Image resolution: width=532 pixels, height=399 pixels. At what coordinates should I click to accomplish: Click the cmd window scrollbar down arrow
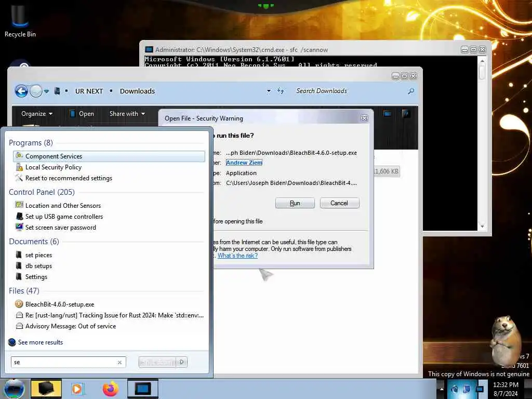coord(482,227)
